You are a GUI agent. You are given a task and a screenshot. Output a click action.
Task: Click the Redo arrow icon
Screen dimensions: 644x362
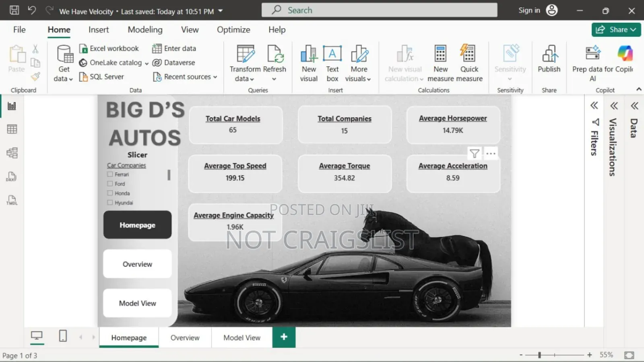click(x=50, y=10)
